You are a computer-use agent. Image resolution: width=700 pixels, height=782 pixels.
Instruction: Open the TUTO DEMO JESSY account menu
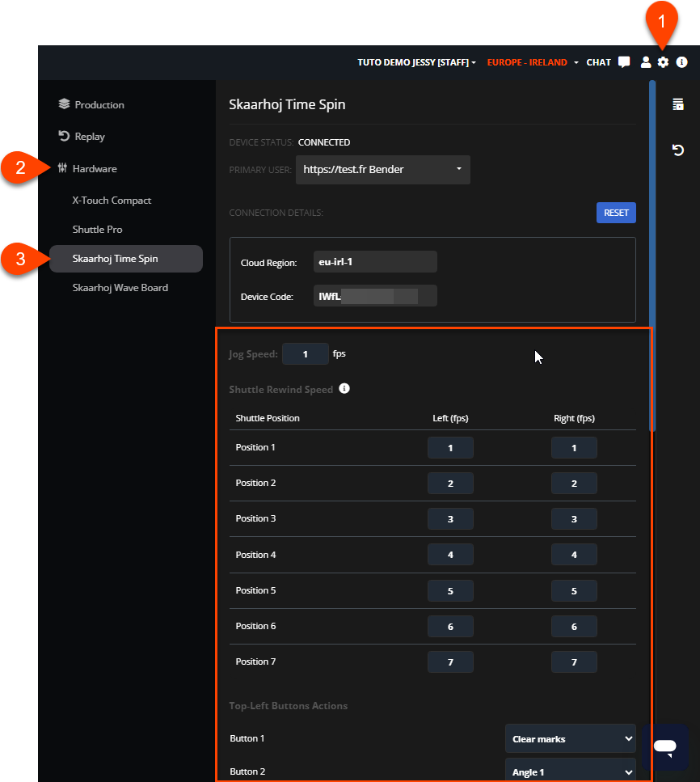(416, 62)
